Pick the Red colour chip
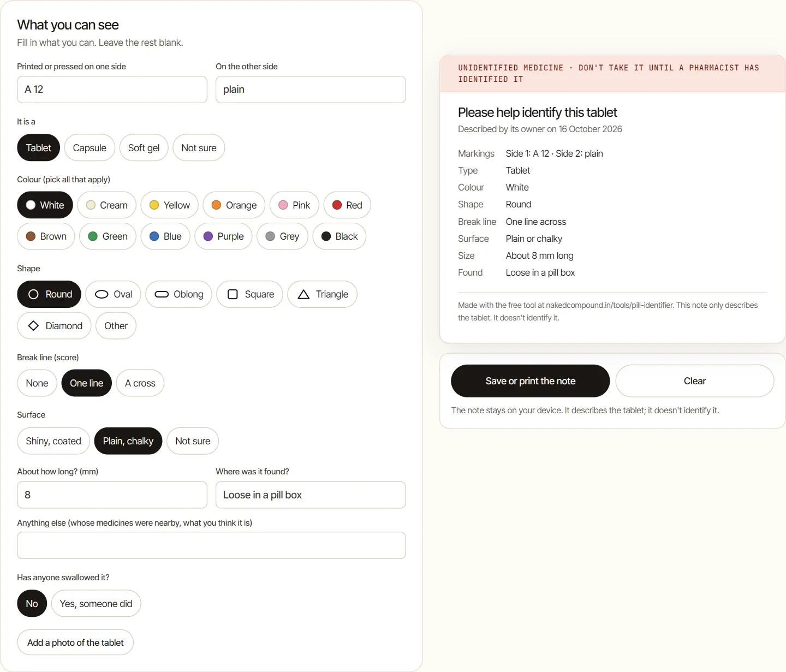Screen dimensions: 786x672 click(347, 205)
